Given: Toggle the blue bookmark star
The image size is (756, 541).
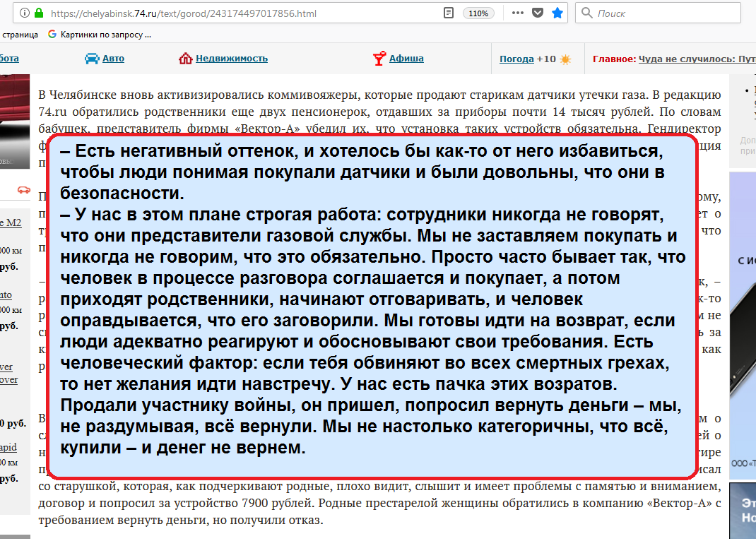Looking at the screenshot, I should point(557,13).
